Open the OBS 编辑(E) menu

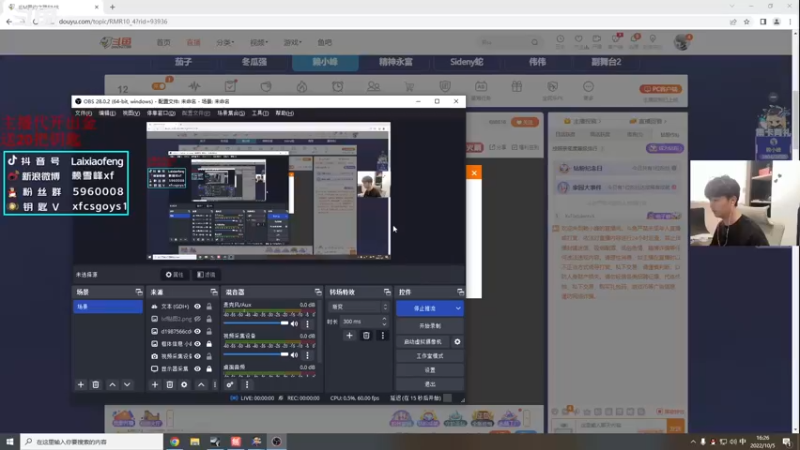107,113
